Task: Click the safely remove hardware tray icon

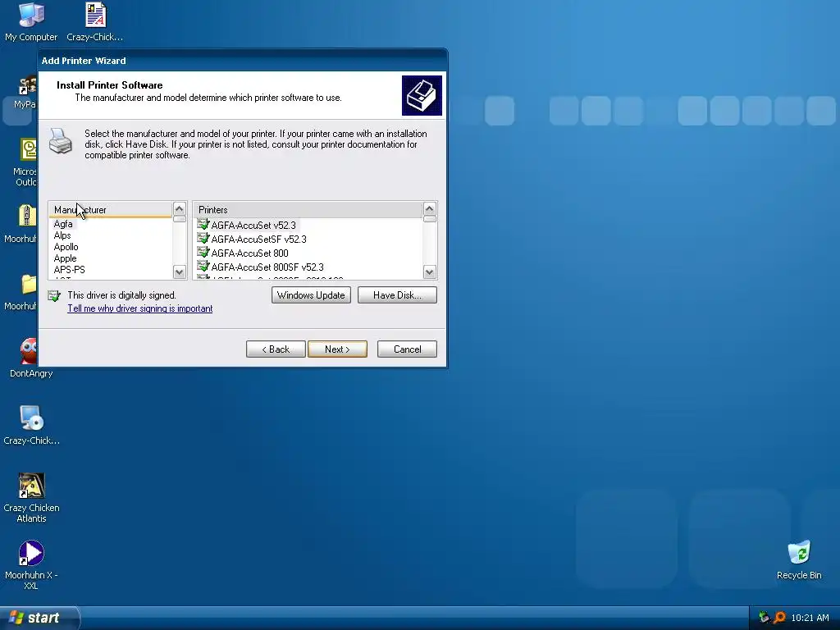Action: pos(764,618)
